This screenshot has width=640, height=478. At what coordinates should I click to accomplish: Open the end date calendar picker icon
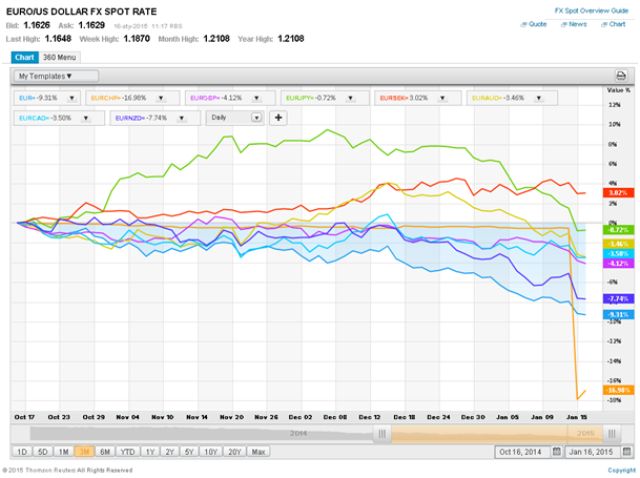pos(627,451)
